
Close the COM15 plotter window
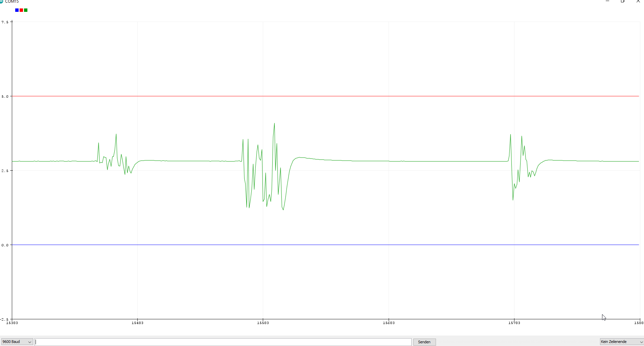[x=638, y=1]
